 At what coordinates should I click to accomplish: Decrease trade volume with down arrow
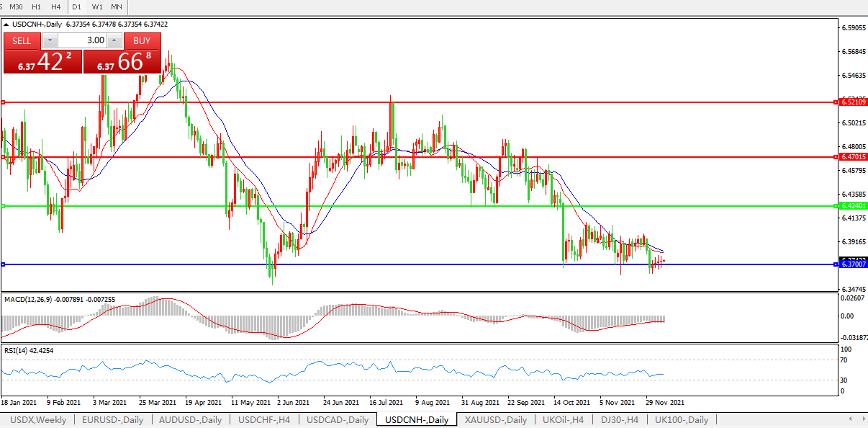[50, 40]
